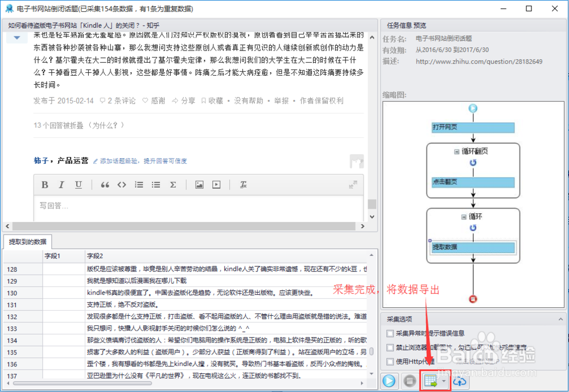Expand the 13 个回答被折叠 link

pos(79,125)
